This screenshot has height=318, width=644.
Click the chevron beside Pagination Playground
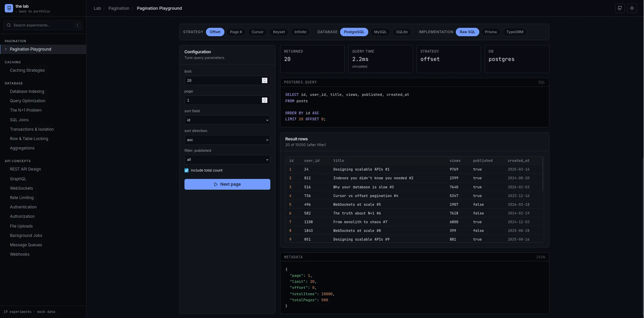pyautogui.click(x=6, y=49)
